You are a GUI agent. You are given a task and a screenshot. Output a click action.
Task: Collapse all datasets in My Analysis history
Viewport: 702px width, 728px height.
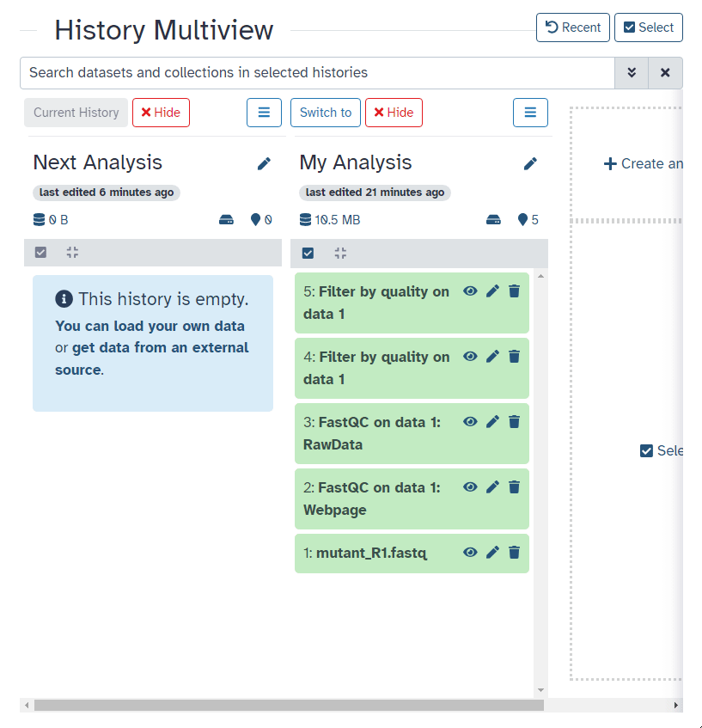pos(340,253)
